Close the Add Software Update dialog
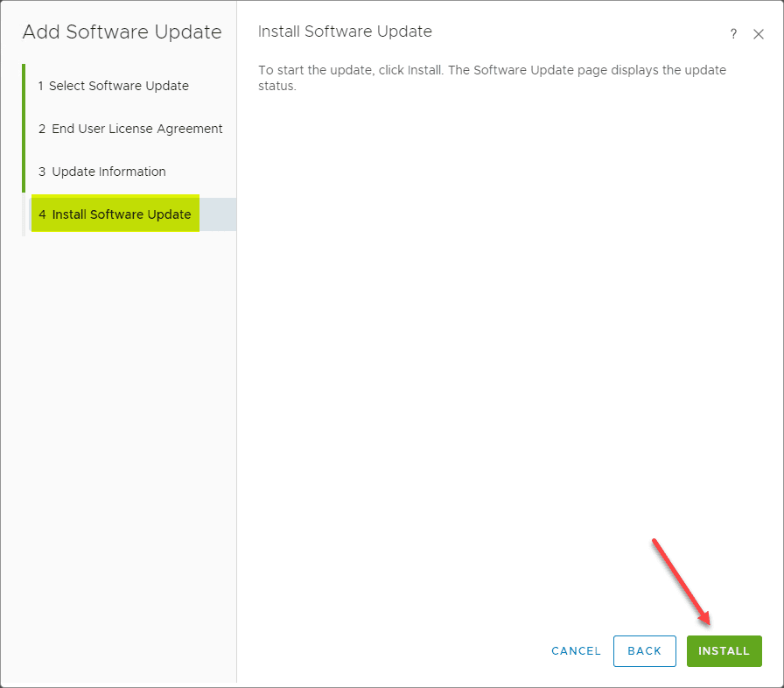This screenshot has height=688, width=784. click(x=759, y=34)
